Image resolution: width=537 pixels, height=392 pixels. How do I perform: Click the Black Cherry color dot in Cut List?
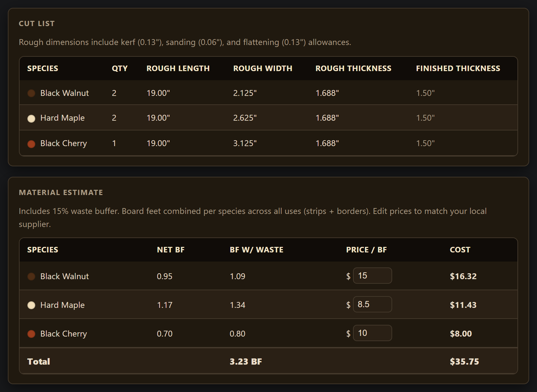point(31,144)
